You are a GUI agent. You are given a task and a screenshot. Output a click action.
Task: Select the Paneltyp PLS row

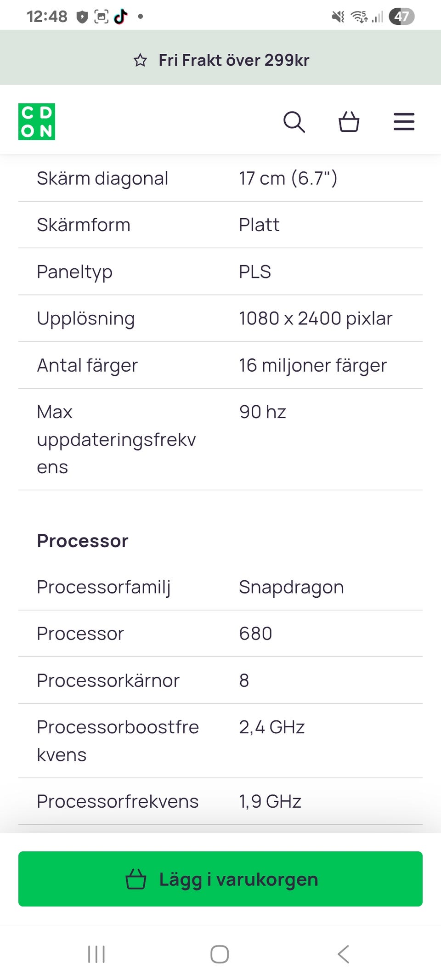(x=220, y=272)
